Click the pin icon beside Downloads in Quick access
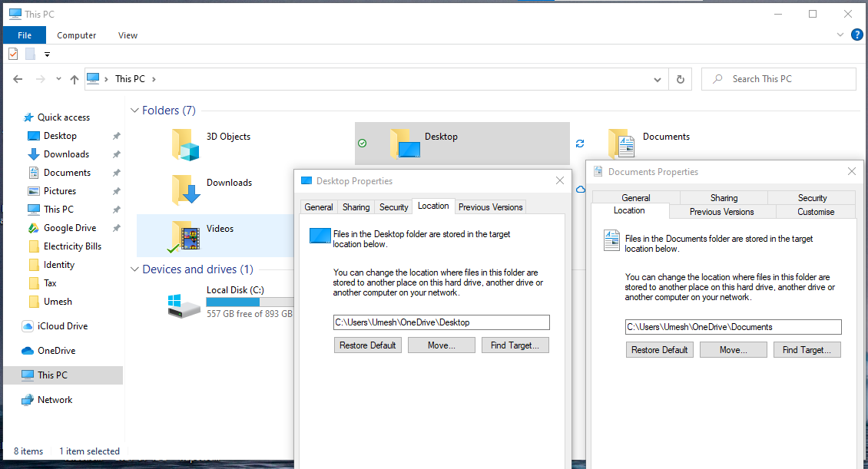This screenshot has width=868, height=469. click(x=116, y=154)
